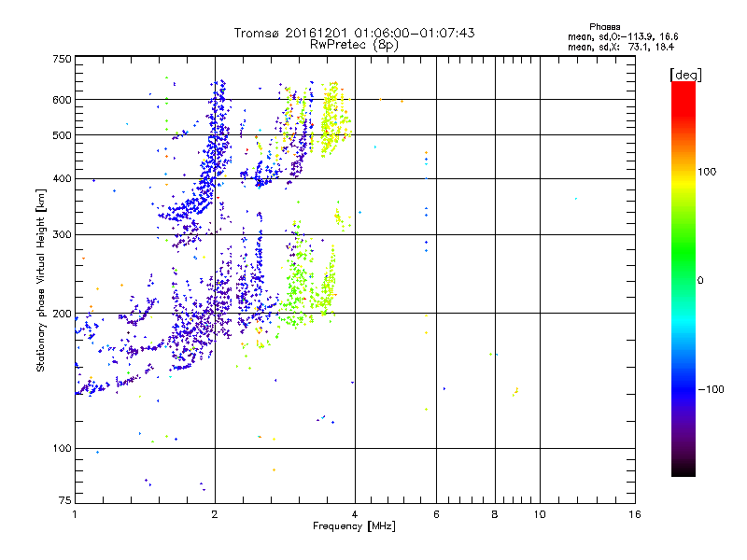Click the 'mean, sd,O:-113.9, 16.6' statistics line
This screenshot has width=747, height=560.
[x=623, y=36]
